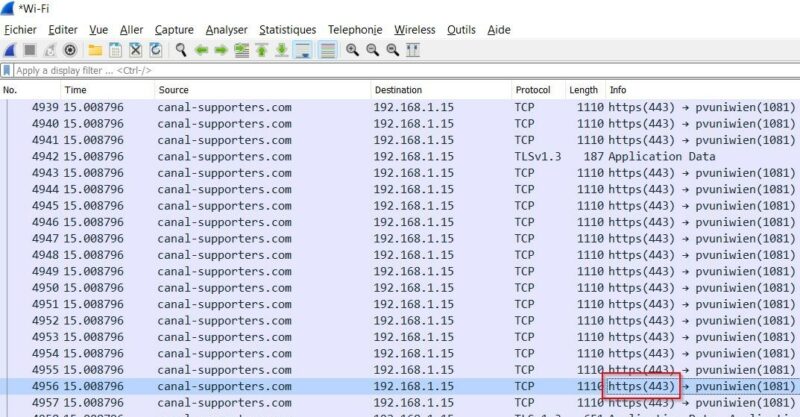Go forward to the next packet
This screenshot has width=800, height=417.
(221, 50)
